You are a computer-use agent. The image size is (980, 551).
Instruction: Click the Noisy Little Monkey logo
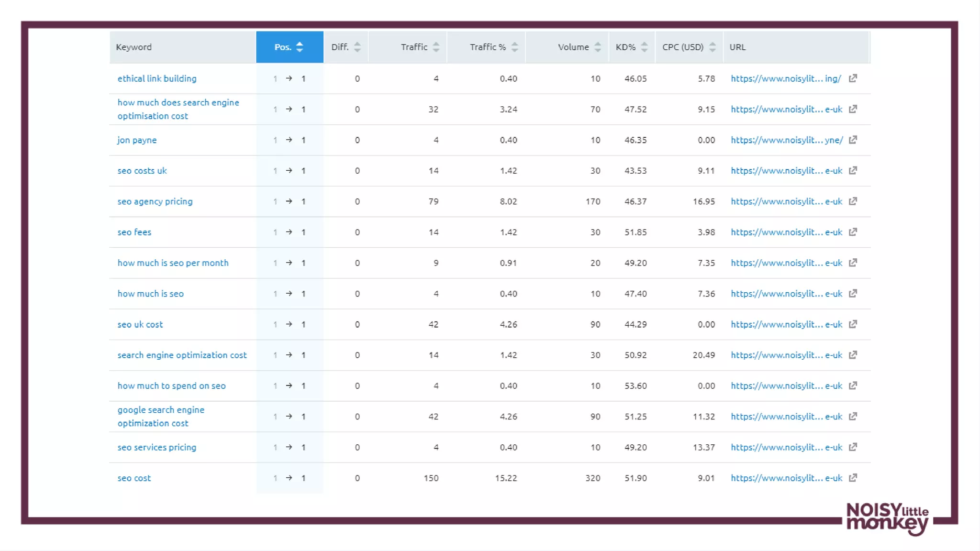(887, 518)
